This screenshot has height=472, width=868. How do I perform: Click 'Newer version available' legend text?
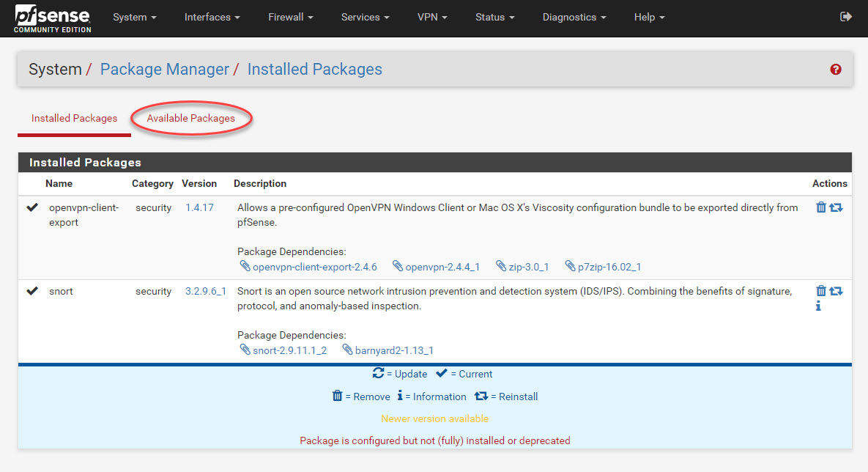tap(434, 418)
